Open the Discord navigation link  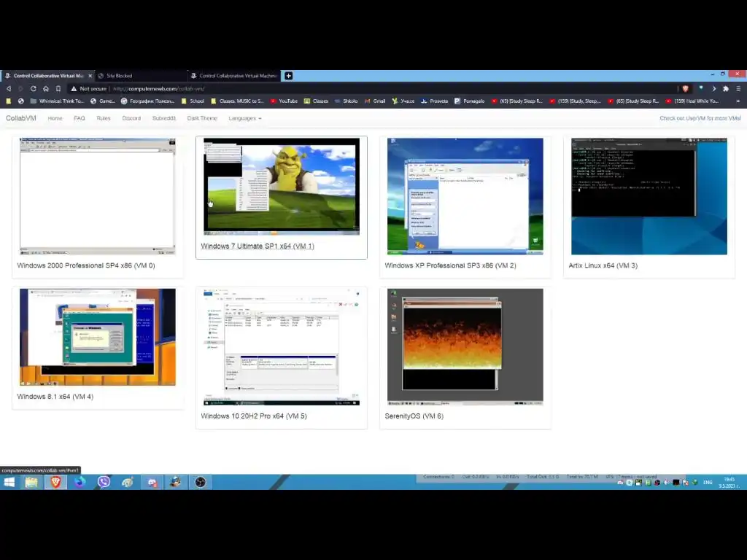(131, 118)
